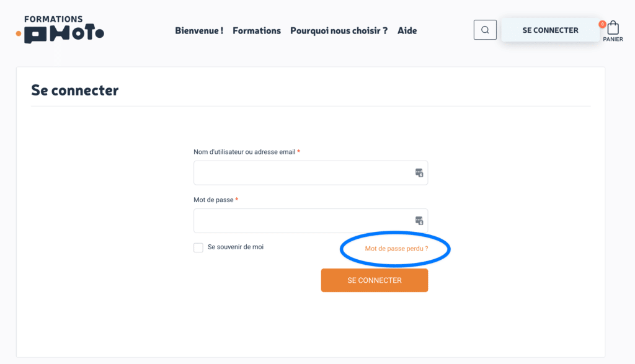This screenshot has width=635, height=364.
Task: Click the Formations Photo logo
Action: coord(61,30)
